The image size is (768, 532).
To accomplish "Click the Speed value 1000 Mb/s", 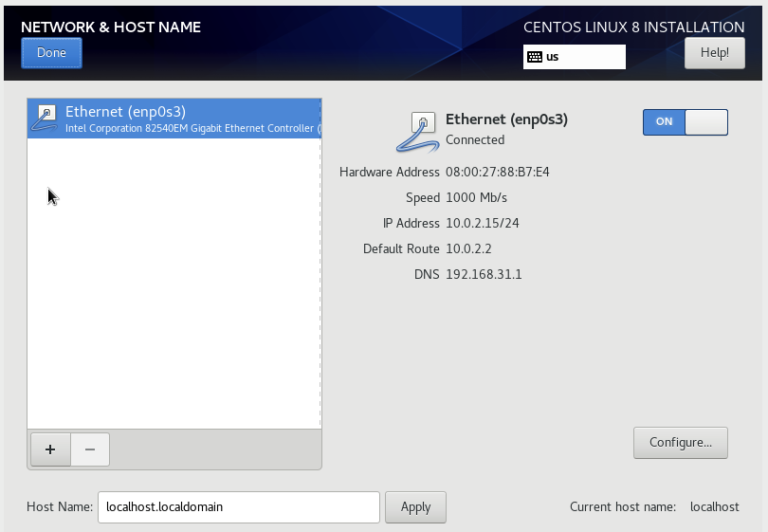I will (476, 197).
